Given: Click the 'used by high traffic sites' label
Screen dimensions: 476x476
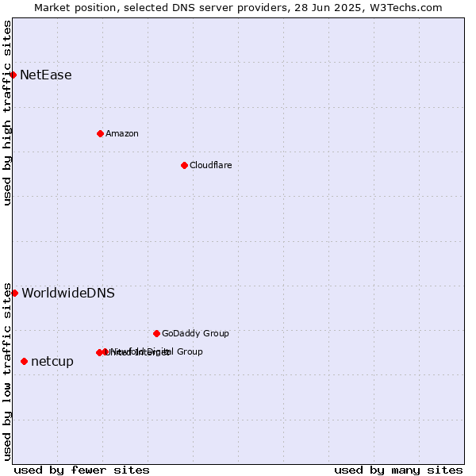Looking at the screenshot, I should pos(7,113).
